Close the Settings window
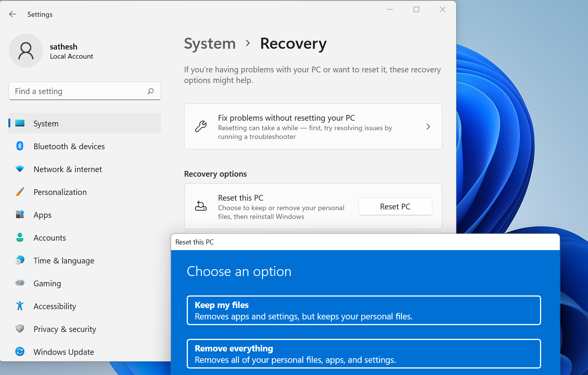Screen dimensions: 588x375 tap(442, 10)
